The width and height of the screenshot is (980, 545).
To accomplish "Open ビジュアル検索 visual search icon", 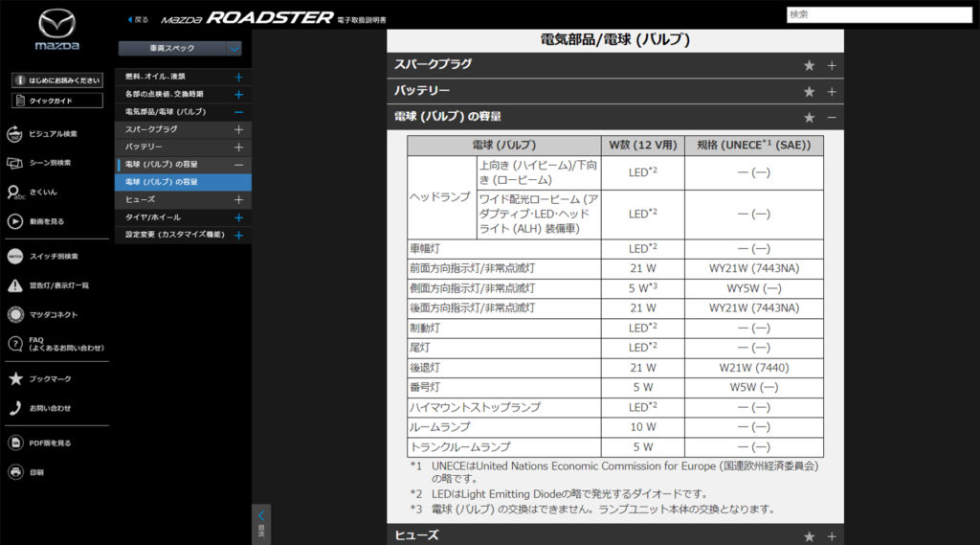I will (15, 133).
